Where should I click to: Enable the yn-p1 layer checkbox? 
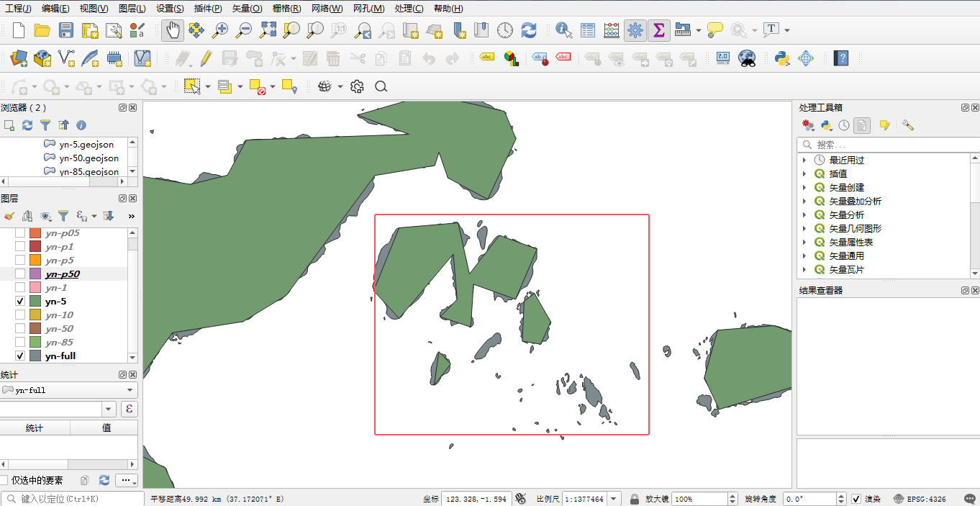[20, 247]
